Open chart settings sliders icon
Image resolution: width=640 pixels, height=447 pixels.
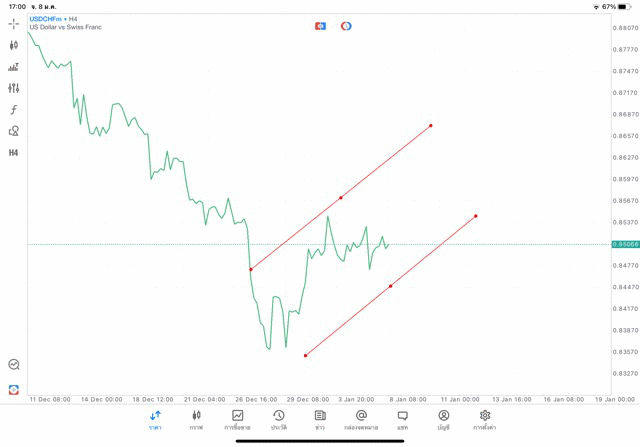(x=14, y=88)
